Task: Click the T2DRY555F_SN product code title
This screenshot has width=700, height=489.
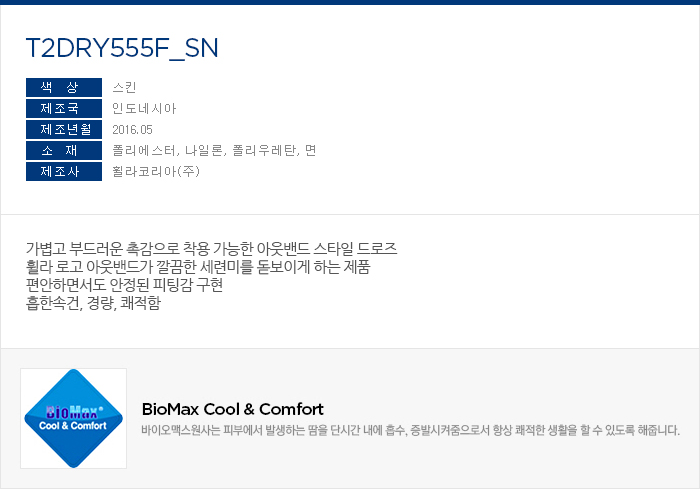Action: (x=122, y=49)
